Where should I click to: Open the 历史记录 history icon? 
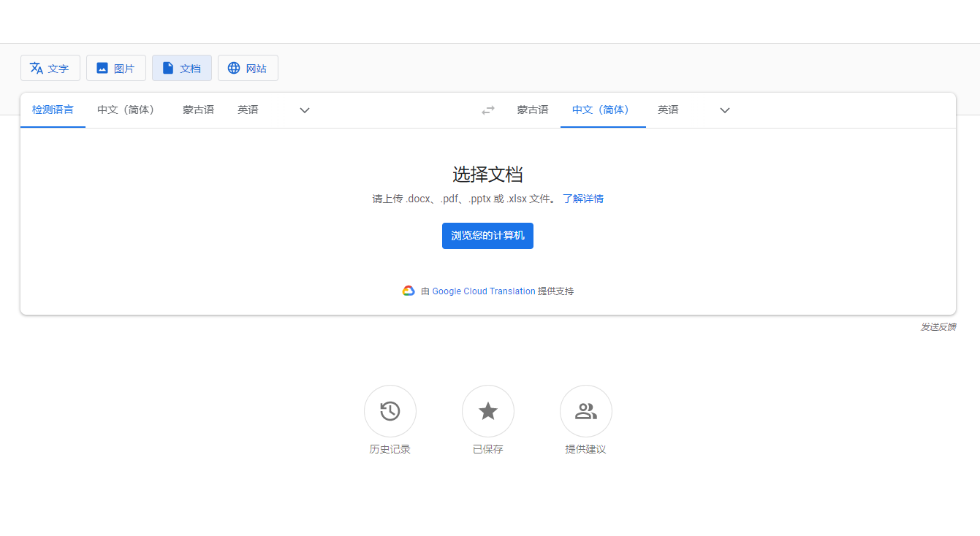390,411
